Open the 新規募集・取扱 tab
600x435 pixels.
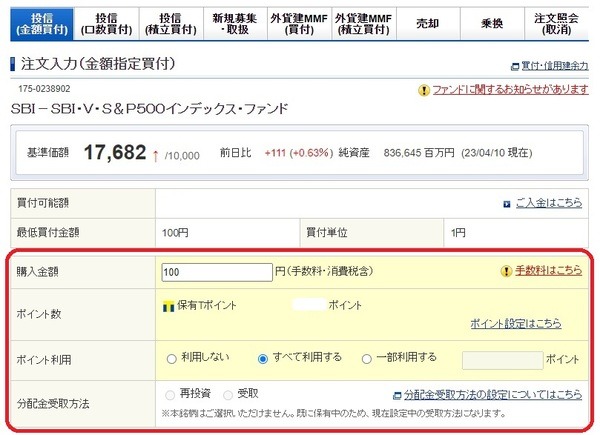(x=235, y=24)
